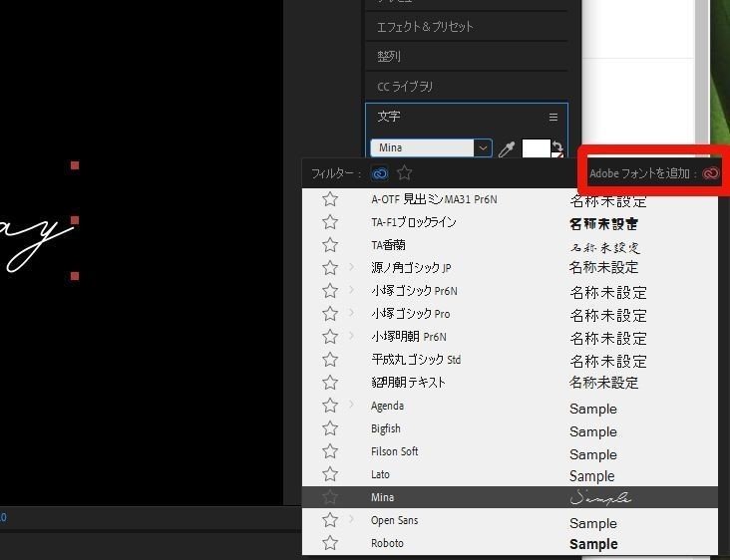
Task: Expand Open Sans font family styles
Action: (x=351, y=519)
